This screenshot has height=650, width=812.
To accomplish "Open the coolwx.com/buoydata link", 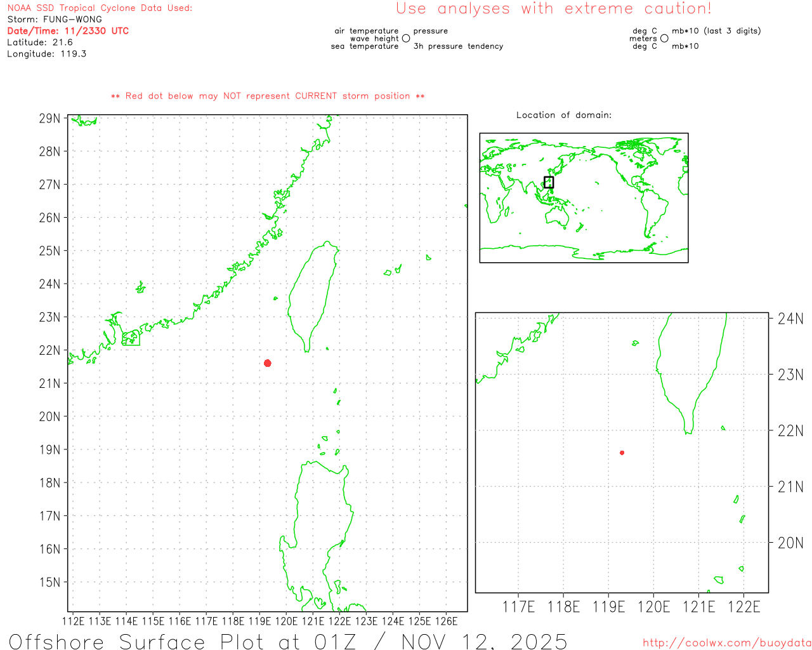I will click(x=726, y=643).
